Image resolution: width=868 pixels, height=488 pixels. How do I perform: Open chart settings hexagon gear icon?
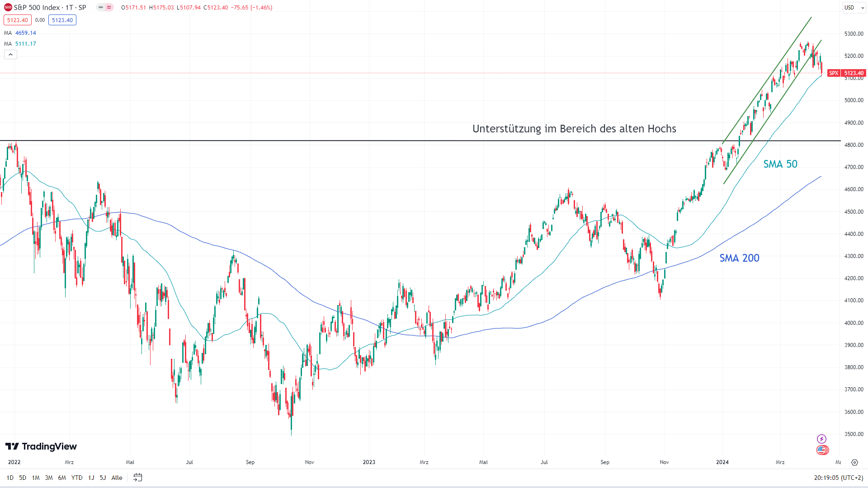tap(854, 462)
